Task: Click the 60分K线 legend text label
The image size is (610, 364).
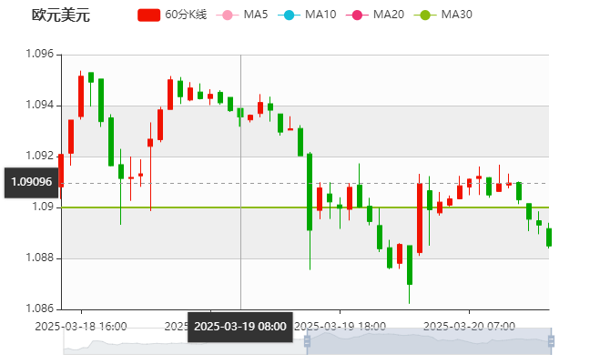Action: [187, 15]
